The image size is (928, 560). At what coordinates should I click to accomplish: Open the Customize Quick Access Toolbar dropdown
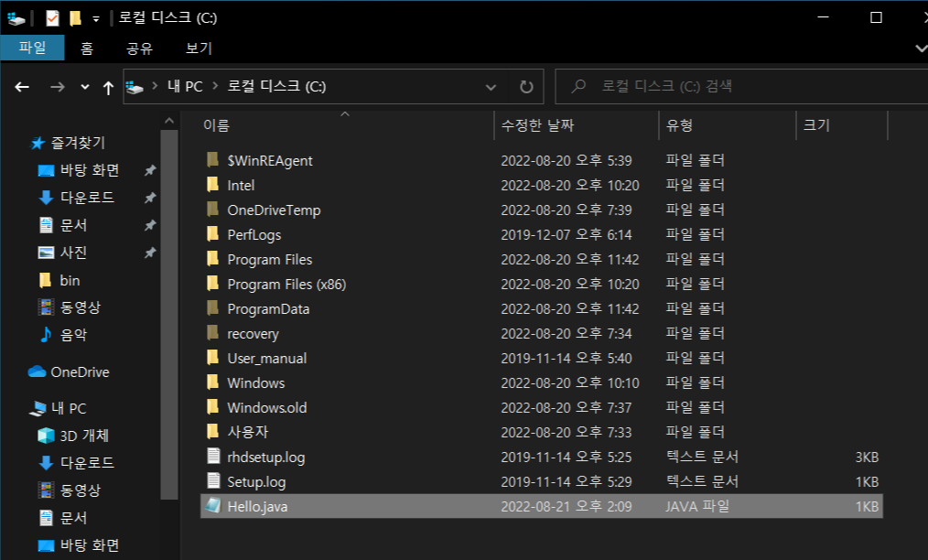coord(96,19)
